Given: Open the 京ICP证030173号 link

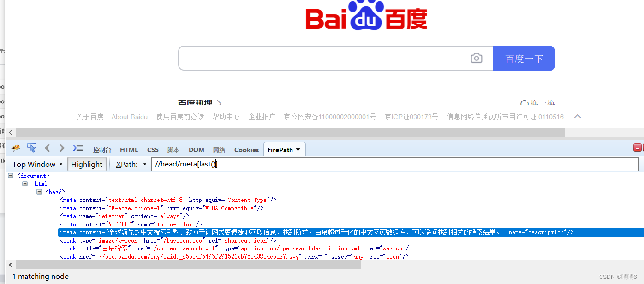Looking at the screenshot, I should pos(411,117).
